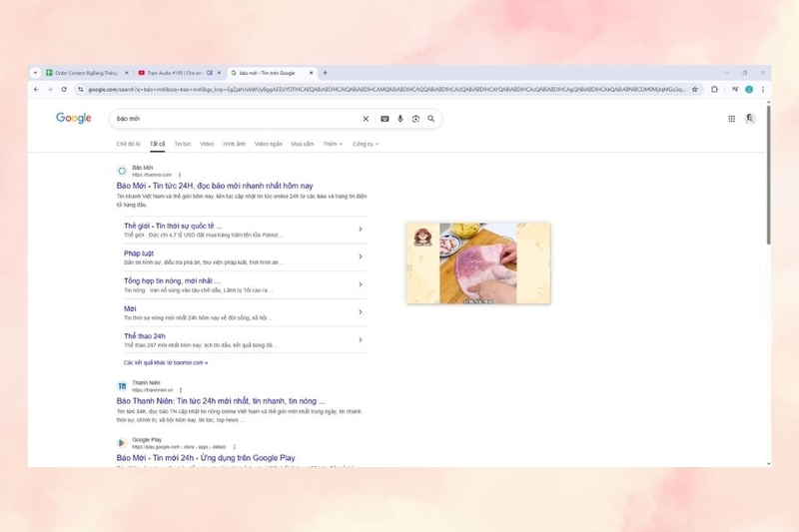Open more options for Thanh Niên result
This screenshot has width=799, height=532.
coord(181,390)
